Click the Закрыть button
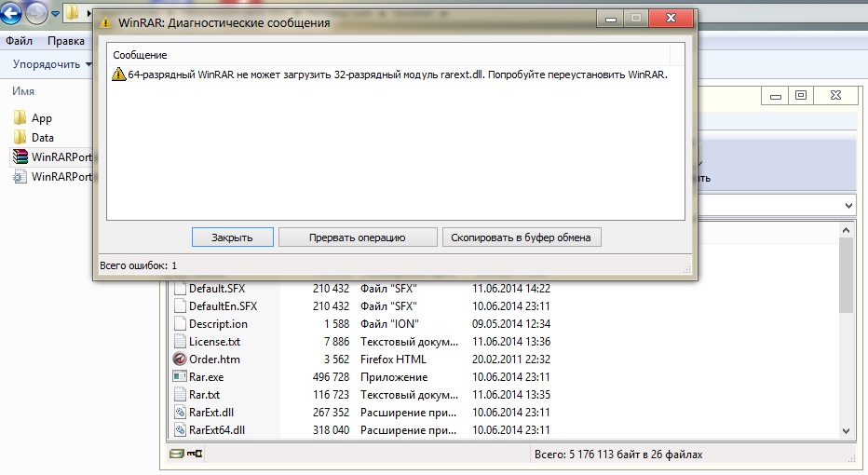The height and width of the screenshot is (475, 868). coord(233,237)
